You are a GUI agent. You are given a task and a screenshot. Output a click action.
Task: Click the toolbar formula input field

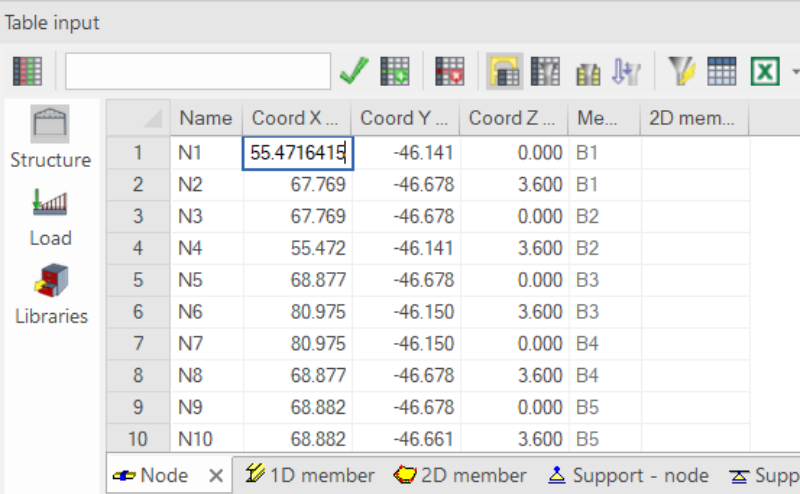[198, 71]
